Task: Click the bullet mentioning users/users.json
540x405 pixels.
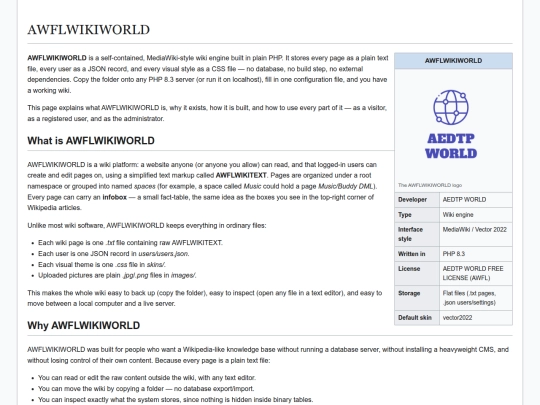Action: (114, 254)
